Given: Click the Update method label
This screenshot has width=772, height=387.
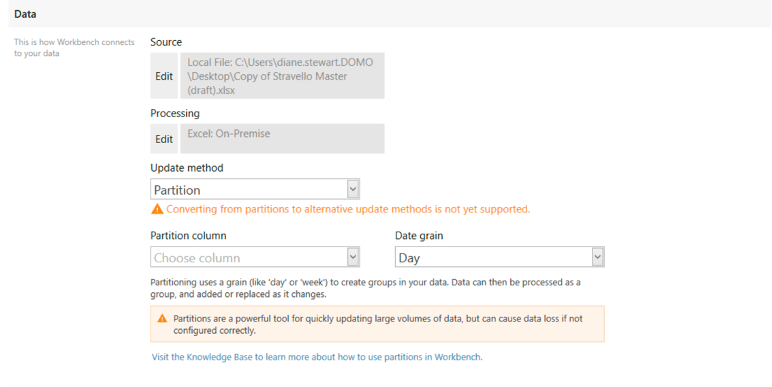Looking at the screenshot, I should click(187, 168).
